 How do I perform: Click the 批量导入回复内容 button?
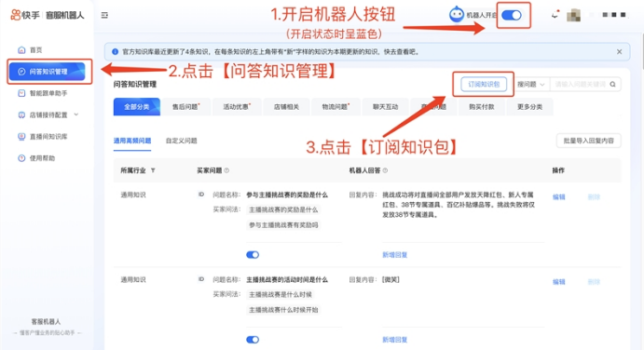point(589,141)
